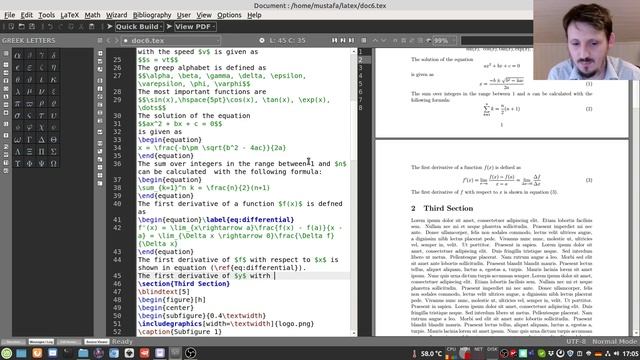Go to next PDF page with down arrow

pyautogui.click(x=383, y=40)
